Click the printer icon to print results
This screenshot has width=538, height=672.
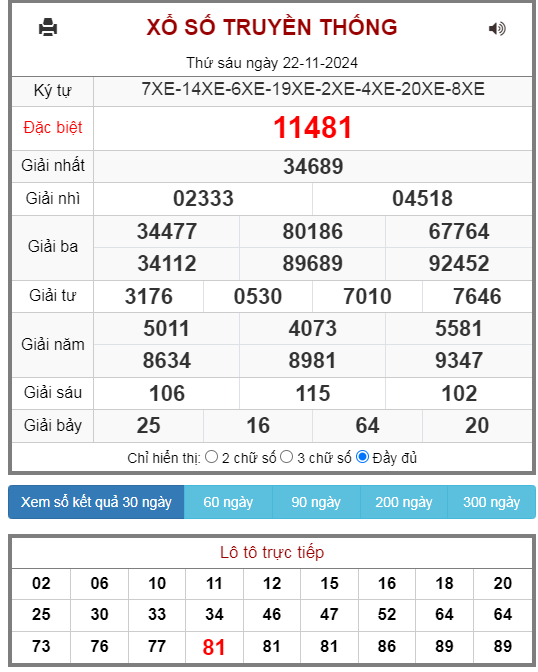[48, 27]
